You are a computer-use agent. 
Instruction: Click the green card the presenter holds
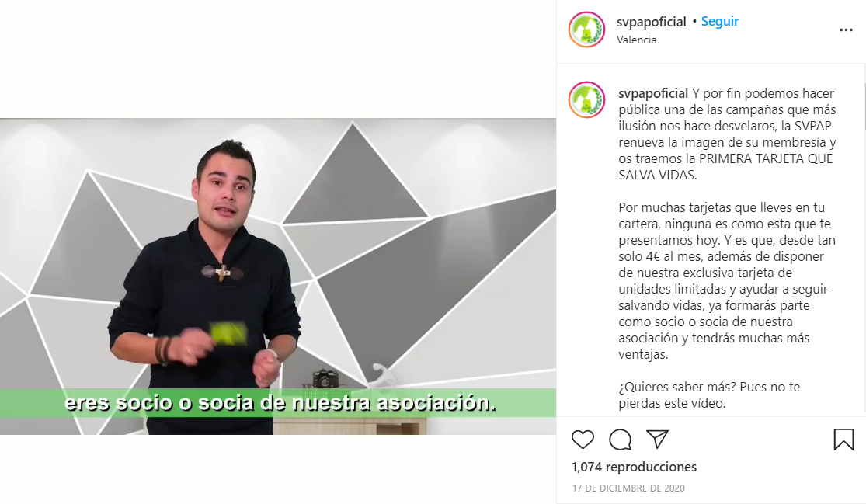click(x=228, y=333)
